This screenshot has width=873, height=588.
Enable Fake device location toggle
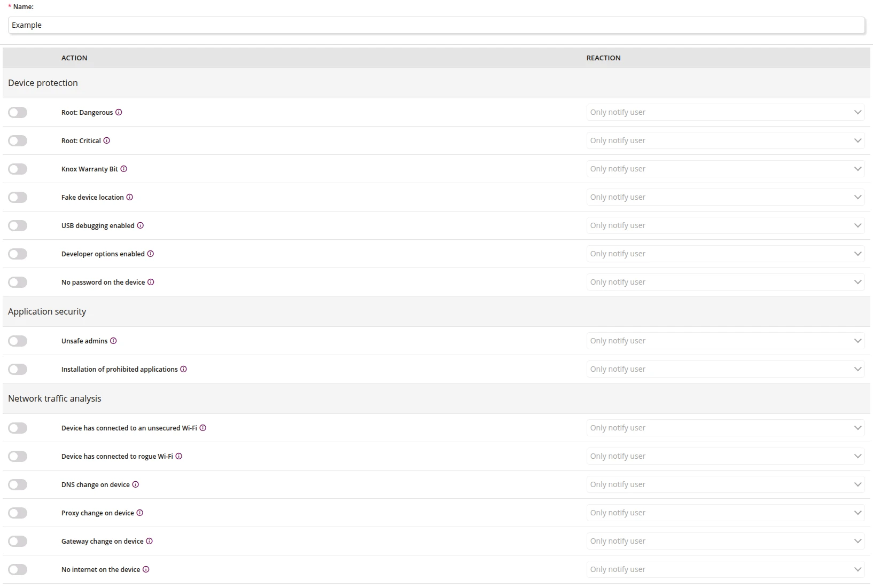[x=18, y=197]
